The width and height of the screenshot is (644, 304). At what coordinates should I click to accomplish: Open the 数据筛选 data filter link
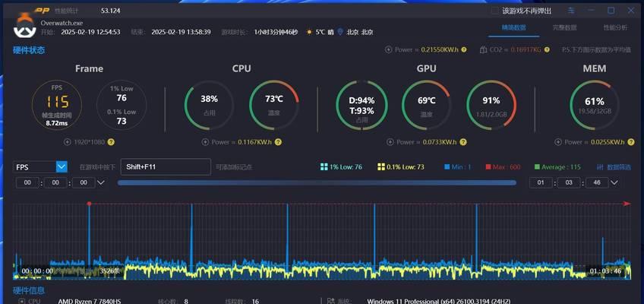pos(619,166)
